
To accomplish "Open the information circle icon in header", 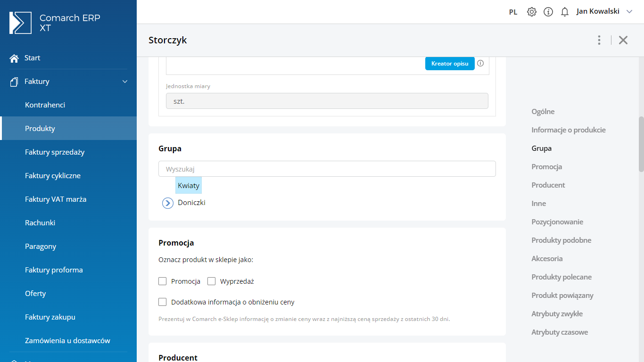I will [548, 12].
